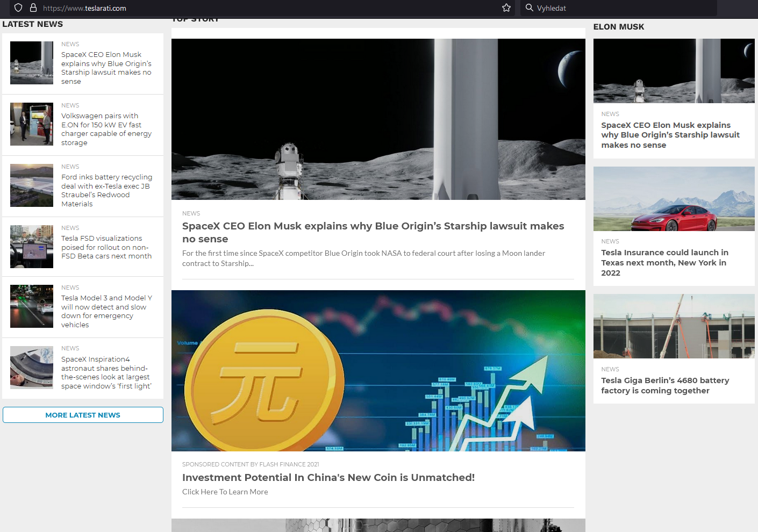Open Tesla Insurance Texas launch article
Viewport: 758px width, 532px height.
coord(665,262)
